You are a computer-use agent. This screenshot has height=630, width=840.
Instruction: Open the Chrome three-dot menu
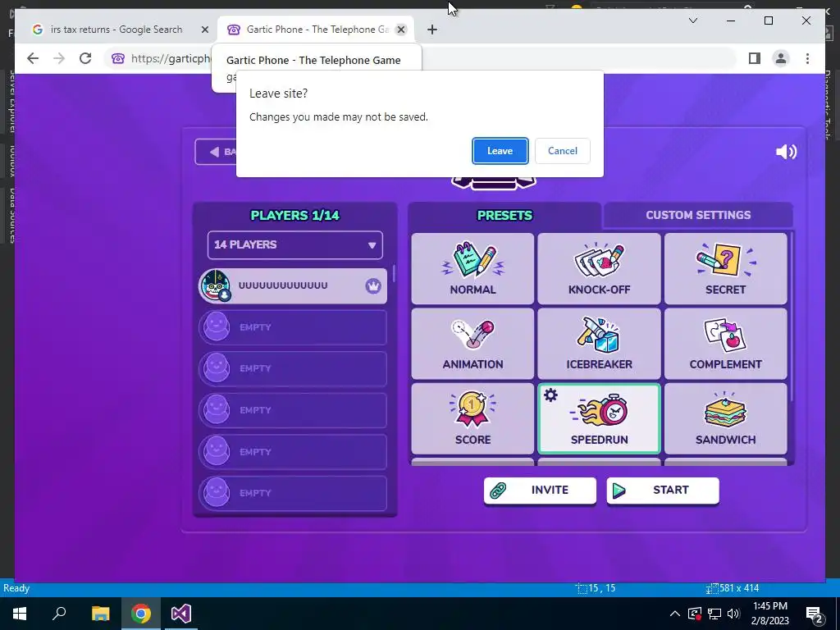(x=807, y=58)
